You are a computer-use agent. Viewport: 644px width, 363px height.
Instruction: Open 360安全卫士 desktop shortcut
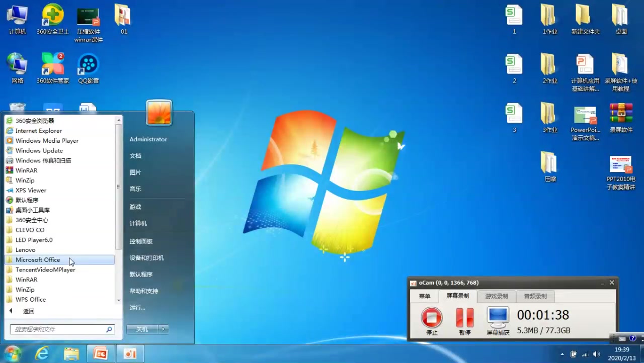pyautogui.click(x=53, y=20)
